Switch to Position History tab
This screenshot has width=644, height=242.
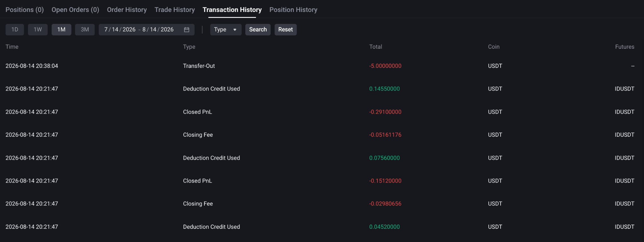(293, 10)
